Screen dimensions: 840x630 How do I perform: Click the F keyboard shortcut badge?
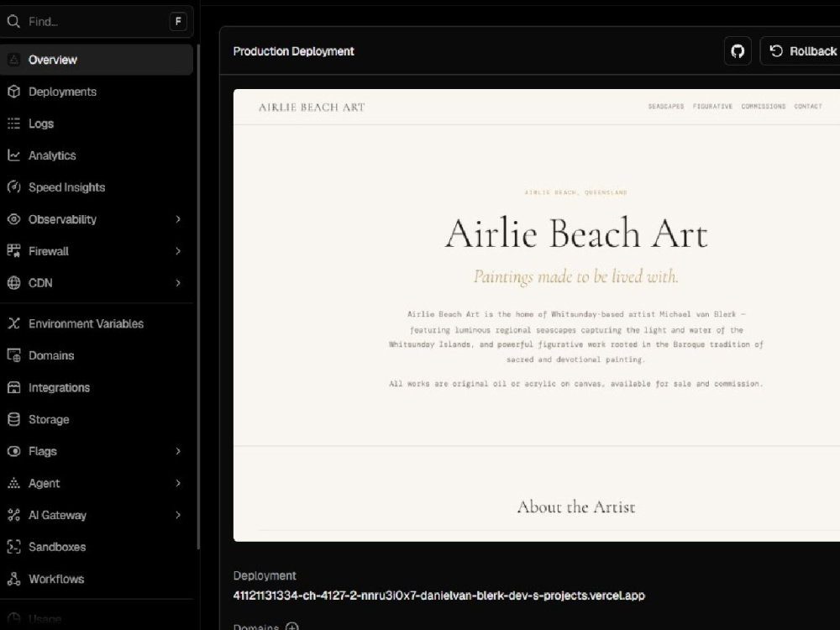point(178,22)
